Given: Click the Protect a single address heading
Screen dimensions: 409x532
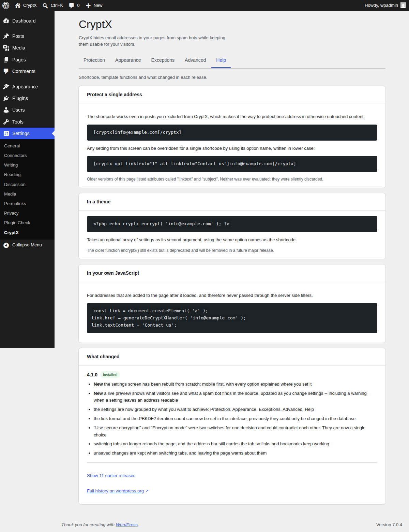Looking at the screenshot, I should [x=115, y=95].
